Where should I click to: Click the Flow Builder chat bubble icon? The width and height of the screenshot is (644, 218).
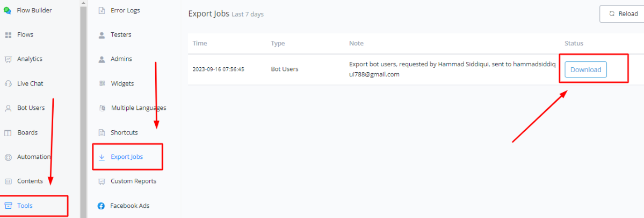tap(8, 10)
